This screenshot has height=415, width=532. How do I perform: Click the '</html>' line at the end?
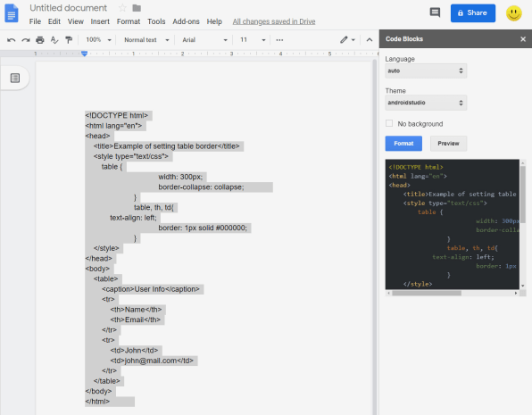pyautogui.click(x=97, y=402)
